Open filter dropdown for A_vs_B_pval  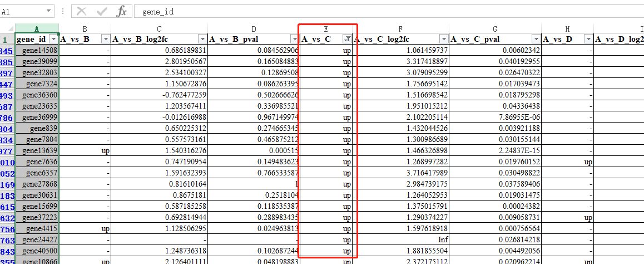tap(294, 39)
